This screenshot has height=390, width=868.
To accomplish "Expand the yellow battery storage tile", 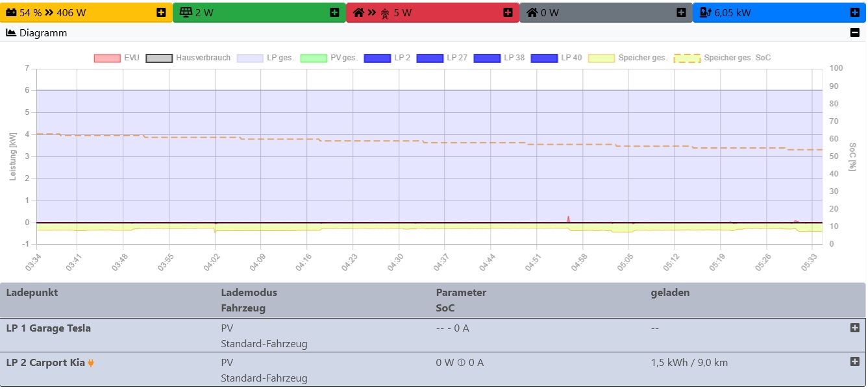I will pyautogui.click(x=161, y=12).
